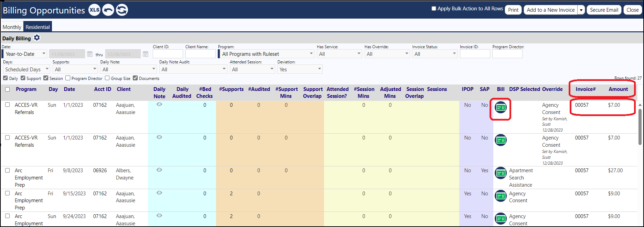Click the vertical scrollbar thumb of the table
The image size is (644, 227).
coord(640,127)
